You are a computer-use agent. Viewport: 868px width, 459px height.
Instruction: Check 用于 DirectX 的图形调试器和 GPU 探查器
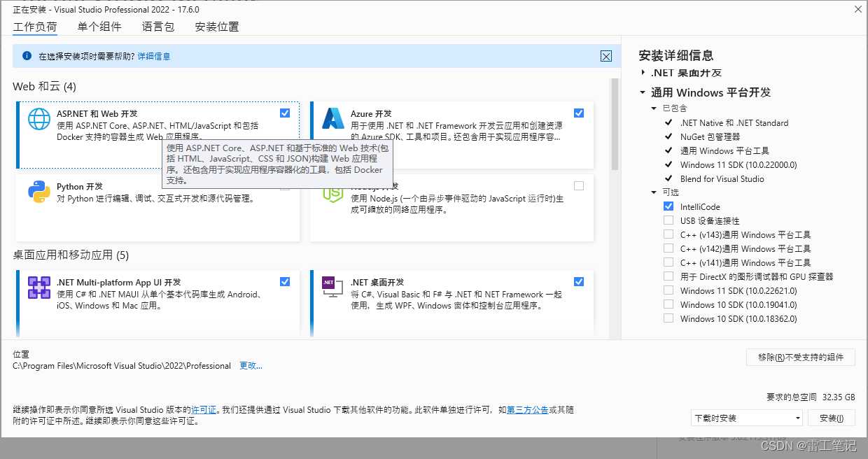click(x=668, y=276)
